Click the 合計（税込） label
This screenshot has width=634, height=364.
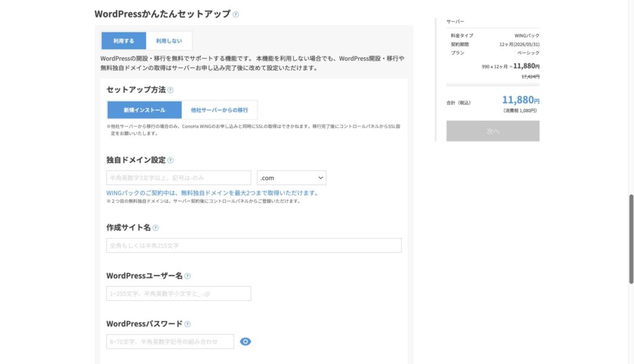pos(459,103)
